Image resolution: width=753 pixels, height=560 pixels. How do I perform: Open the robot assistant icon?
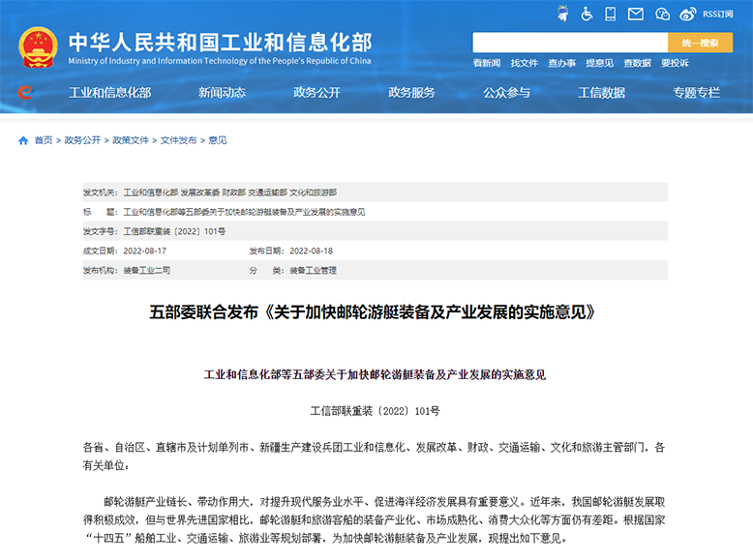tap(563, 14)
